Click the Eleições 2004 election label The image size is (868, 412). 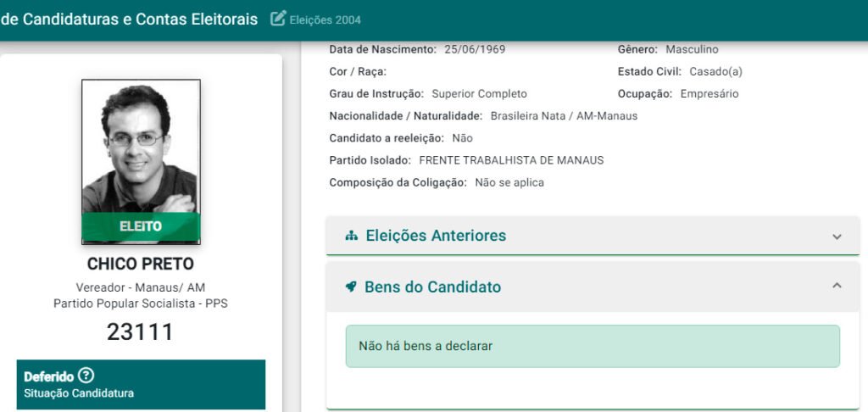pyautogui.click(x=325, y=19)
